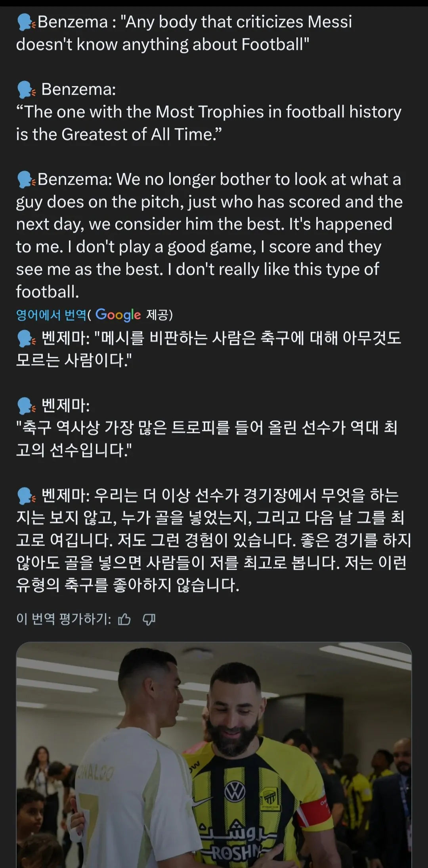Click the '이 번역 평가하기:' label
428x868 pixels.
(x=64, y=619)
